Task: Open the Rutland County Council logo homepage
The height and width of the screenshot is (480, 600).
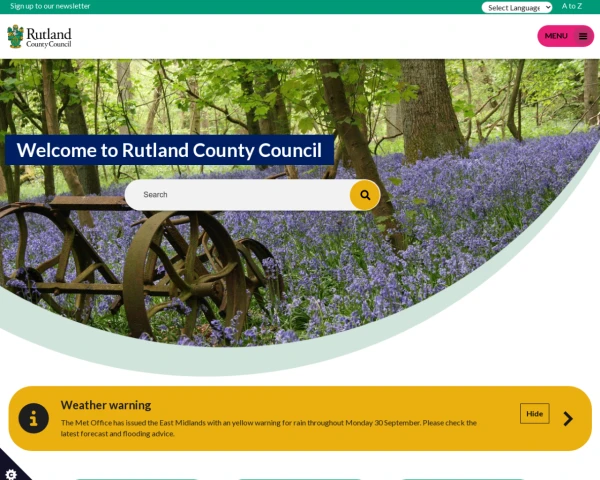Action: pyautogui.click(x=39, y=37)
